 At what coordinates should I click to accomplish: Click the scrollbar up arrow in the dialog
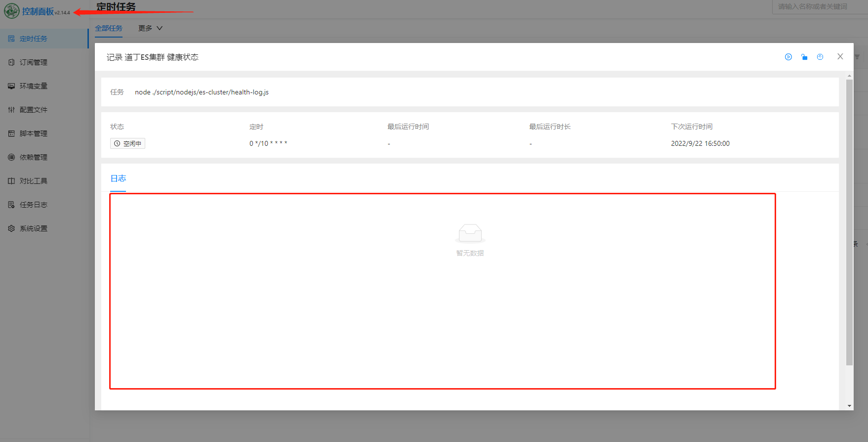[849, 76]
